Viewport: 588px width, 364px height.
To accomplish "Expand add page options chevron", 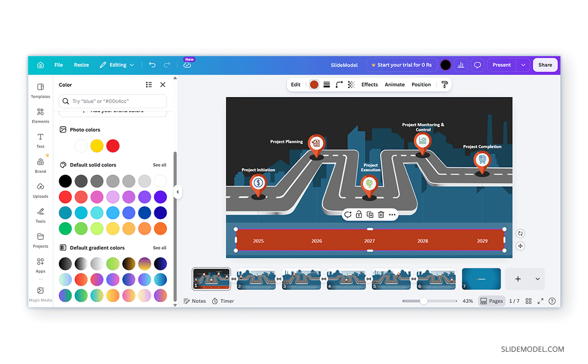I will (x=538, y=279).
